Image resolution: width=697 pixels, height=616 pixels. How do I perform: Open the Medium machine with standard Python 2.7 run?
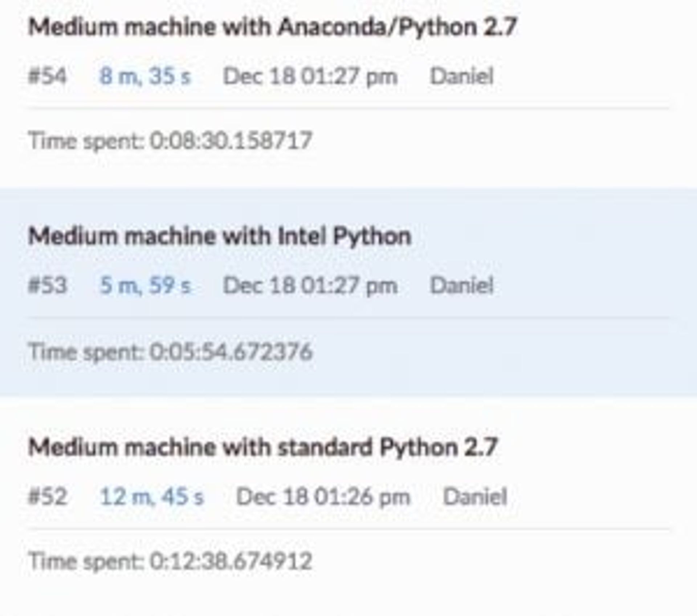(x=262, y=447)
